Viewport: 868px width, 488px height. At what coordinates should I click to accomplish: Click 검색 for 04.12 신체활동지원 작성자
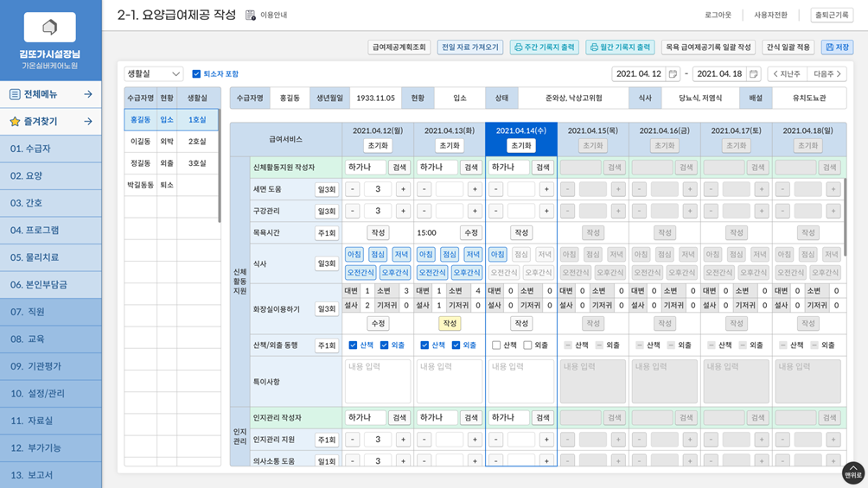[x=399, y=167]
